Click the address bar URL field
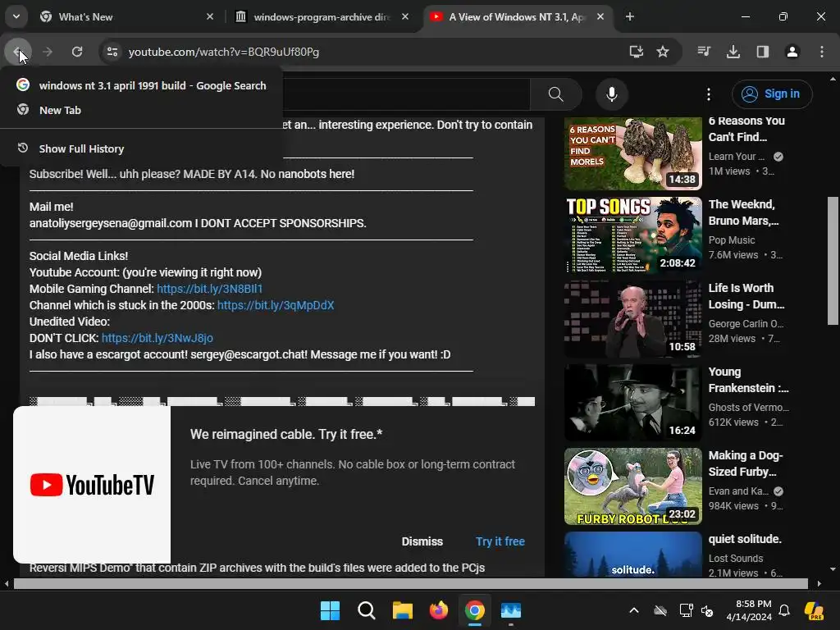This screenshot has width=840, height=630. [x=375, y=52]
